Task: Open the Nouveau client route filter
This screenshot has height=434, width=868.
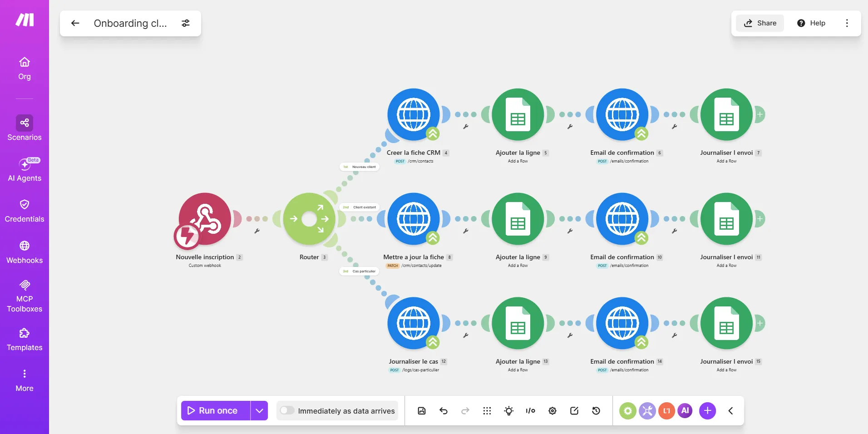Action: point(360,167)
